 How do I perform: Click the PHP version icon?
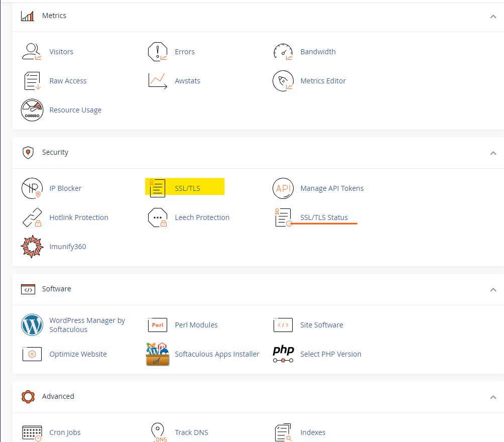pyautogui.click(x=283, y=354)
